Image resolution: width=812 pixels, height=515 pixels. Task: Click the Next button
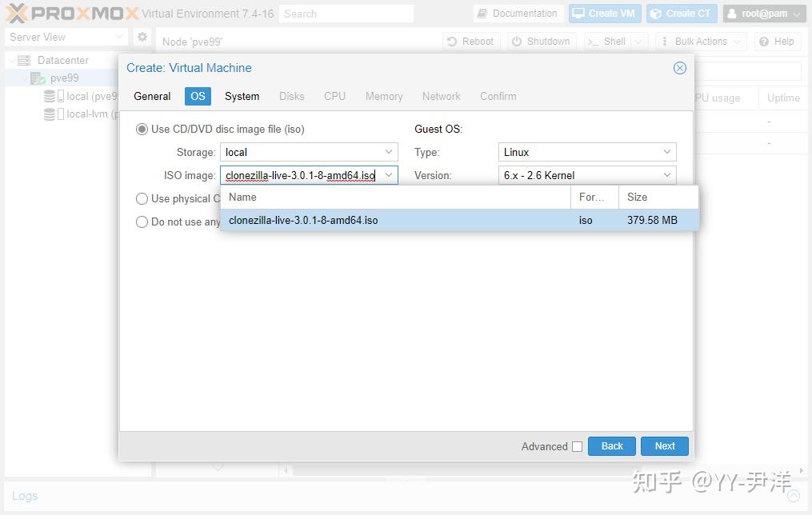[x=664, y=446]
